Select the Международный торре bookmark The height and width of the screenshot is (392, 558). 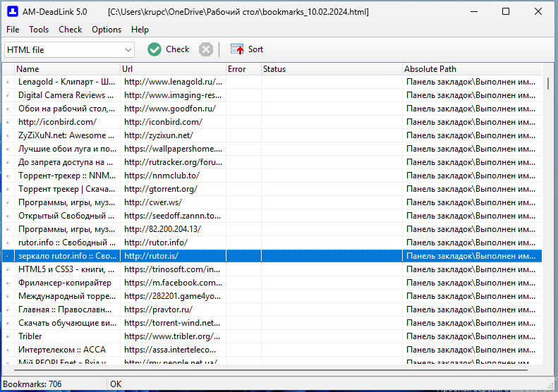272,296
